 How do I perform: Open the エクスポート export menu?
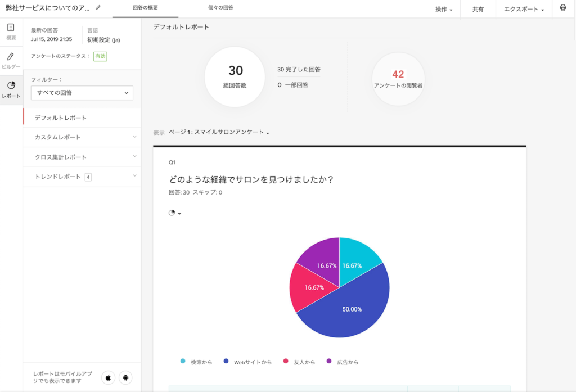click(524, 9)
